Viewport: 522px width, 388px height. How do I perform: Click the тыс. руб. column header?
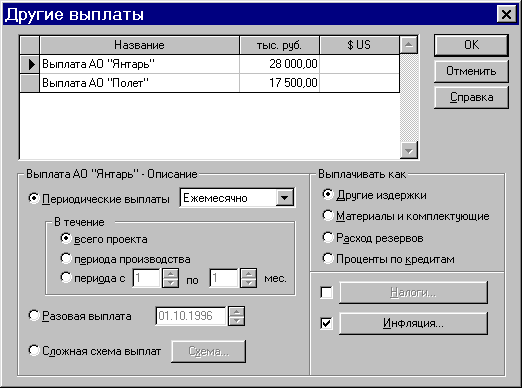point(279,45)
